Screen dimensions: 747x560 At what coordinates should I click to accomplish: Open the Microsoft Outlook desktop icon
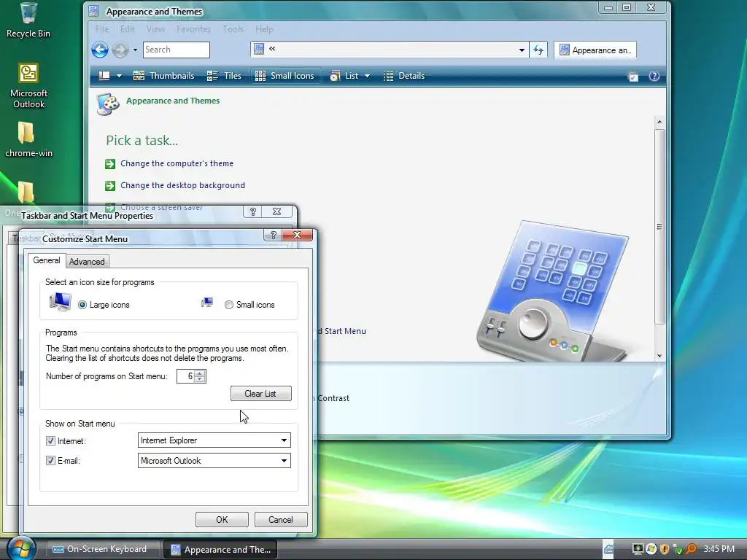28,86
